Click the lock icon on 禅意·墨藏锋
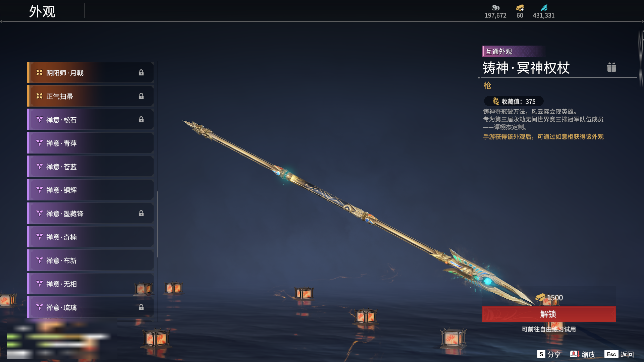 141,214
